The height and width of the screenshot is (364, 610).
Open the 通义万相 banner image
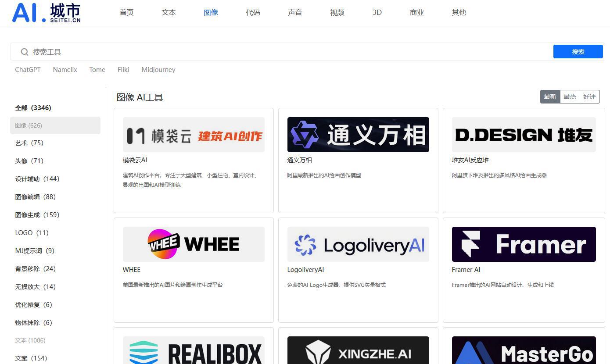point(358,135)
